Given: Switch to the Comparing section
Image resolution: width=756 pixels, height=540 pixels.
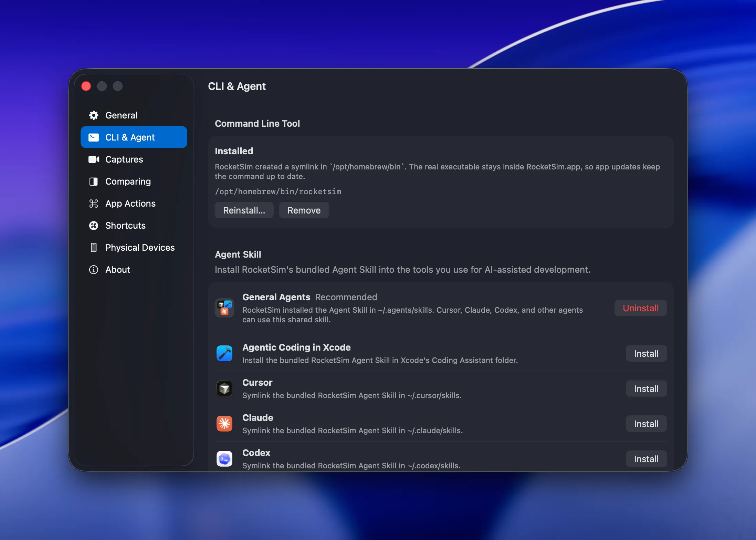Looking at the screenshot, I should point(134,181).
